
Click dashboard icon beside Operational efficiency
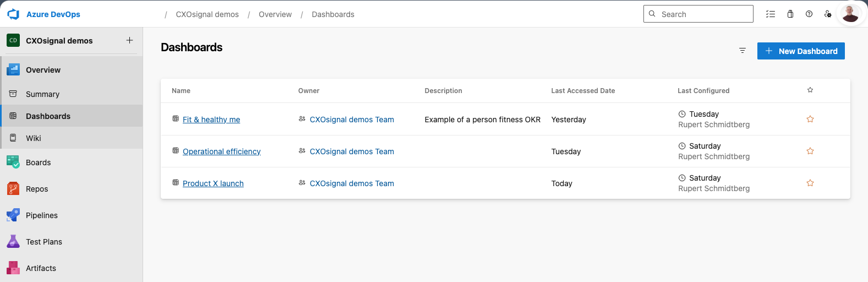[x=176, y=150]
